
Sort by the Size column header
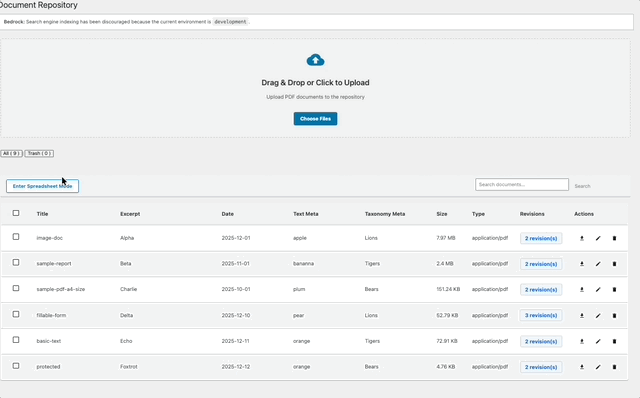click(x=442, y=214)
